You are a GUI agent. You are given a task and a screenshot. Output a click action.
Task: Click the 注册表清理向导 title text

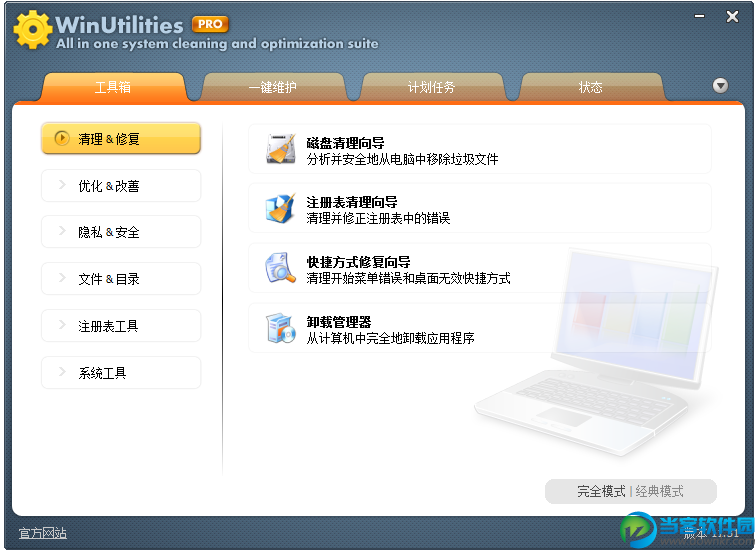pos(352,202)
